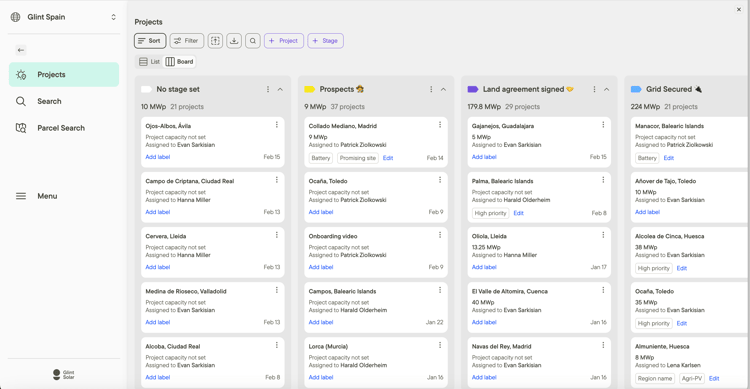Click the download export icon

pyautogui.click(x=234, y=41)
